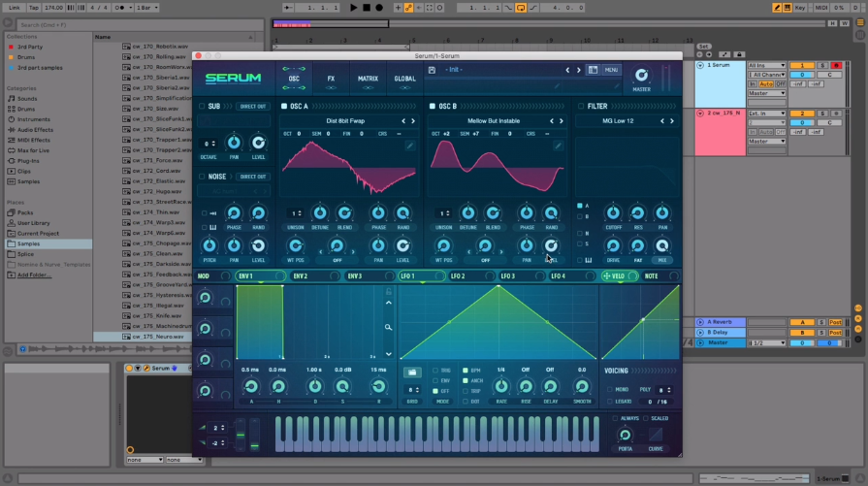868x486 pixels.
Task: Enable the SUB oscillator checkbox
Action: [202, 107]
